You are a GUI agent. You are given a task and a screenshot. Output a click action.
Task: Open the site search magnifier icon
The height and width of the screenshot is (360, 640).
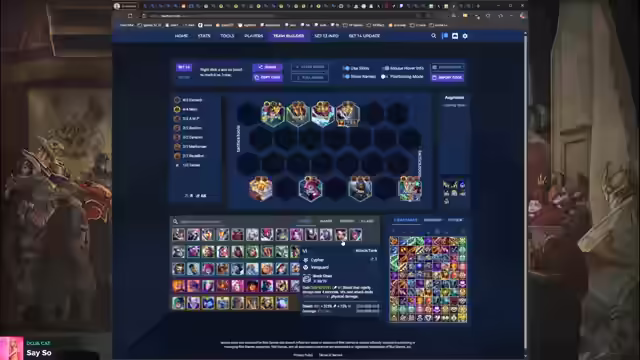pyautogui.click(x=433, y=36)
